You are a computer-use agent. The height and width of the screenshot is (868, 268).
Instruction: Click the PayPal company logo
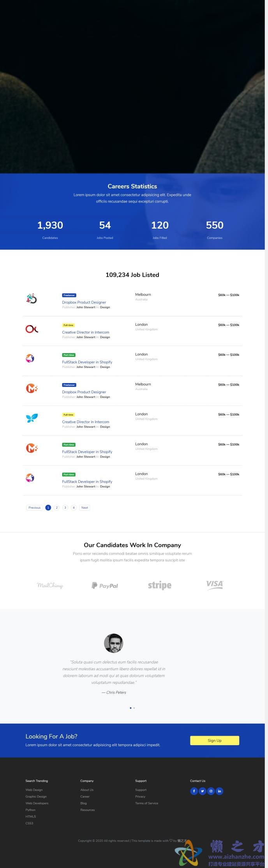(105, 586)
